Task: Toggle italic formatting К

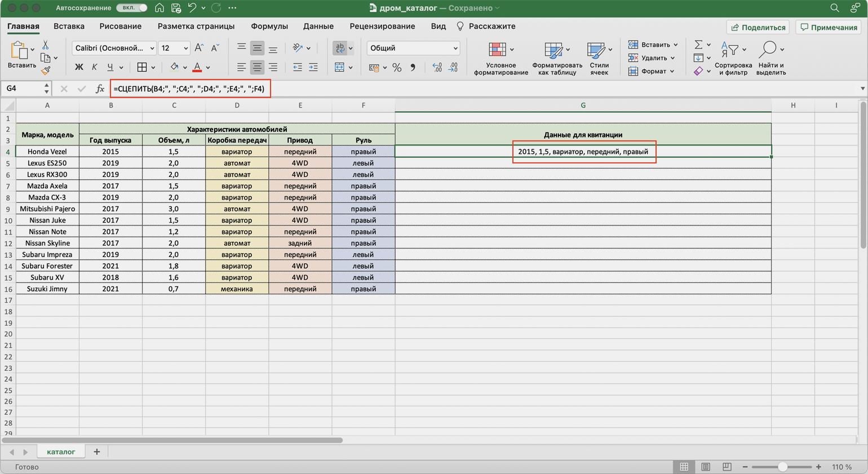Action: click(x=94, y=68)
